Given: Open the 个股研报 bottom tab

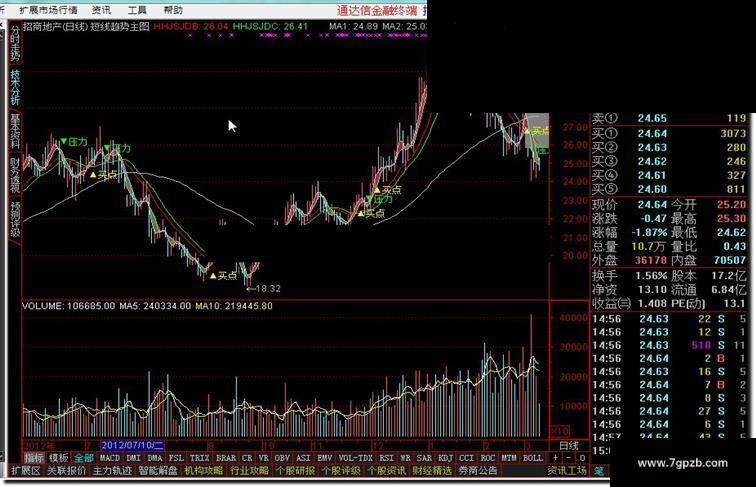Looking at the screenshot, I should click(x=295, y=471).
